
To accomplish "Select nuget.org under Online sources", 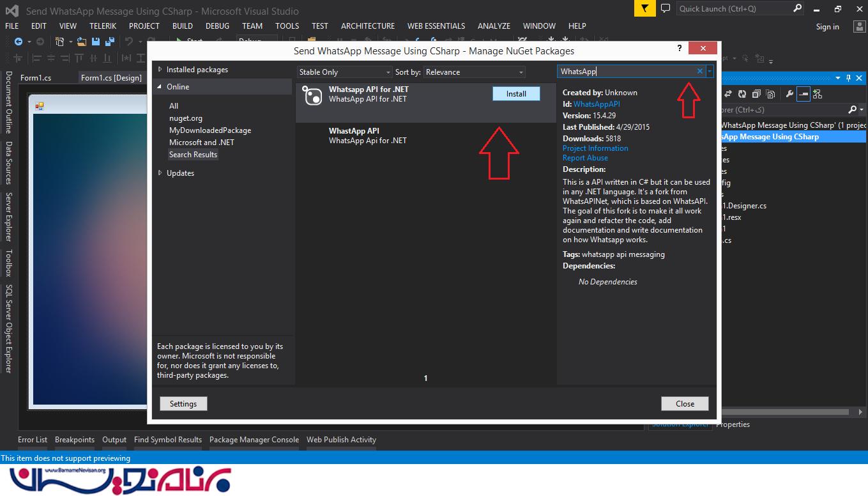I will point(186,118).
